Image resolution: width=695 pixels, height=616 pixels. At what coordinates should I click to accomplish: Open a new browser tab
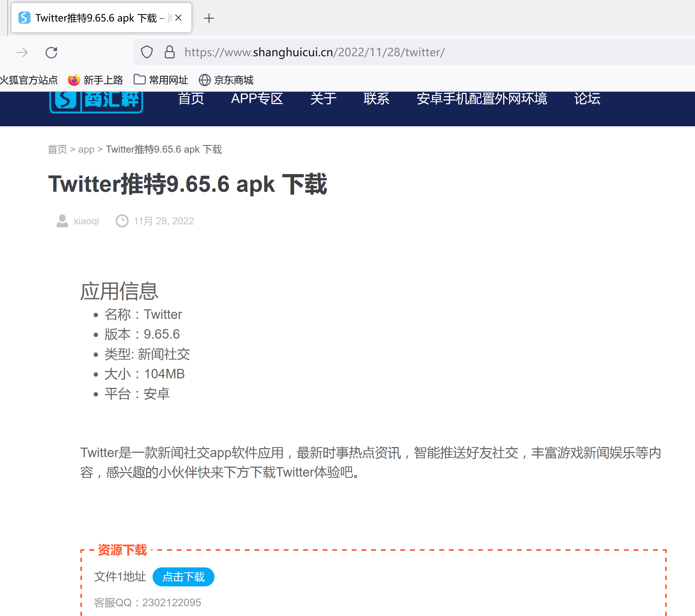coord(209,18)
